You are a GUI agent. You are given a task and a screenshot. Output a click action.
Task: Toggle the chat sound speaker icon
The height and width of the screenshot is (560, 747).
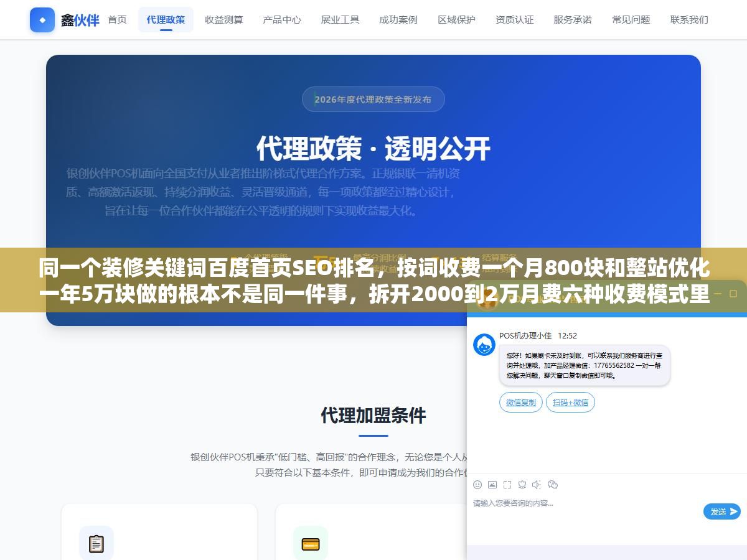click(537, 485)
